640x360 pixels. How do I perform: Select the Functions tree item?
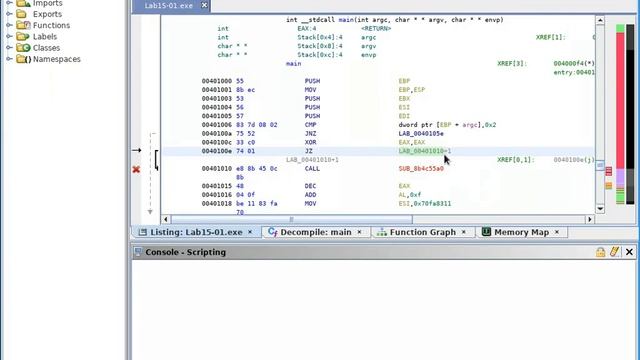pyautogui.click(x=51, y=25)
